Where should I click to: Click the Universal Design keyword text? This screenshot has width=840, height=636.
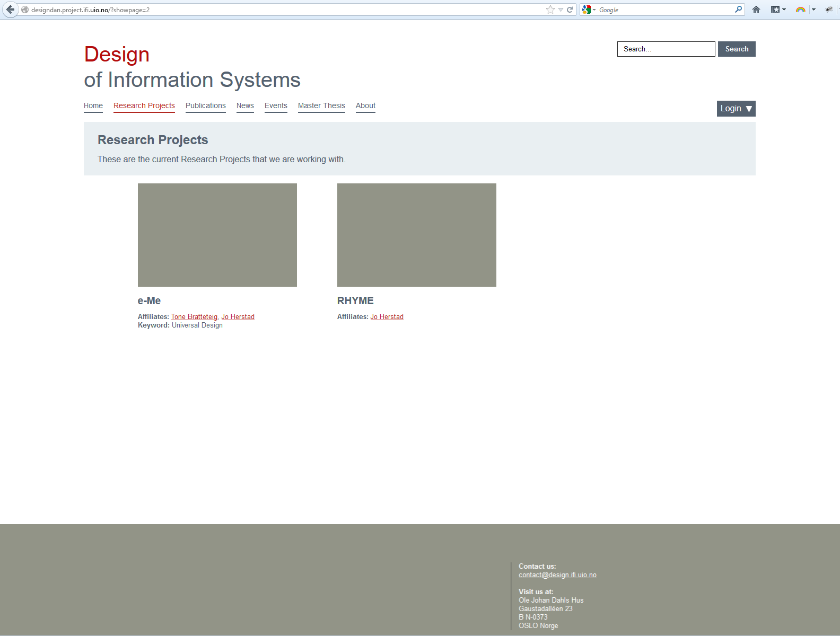(197, 325)
